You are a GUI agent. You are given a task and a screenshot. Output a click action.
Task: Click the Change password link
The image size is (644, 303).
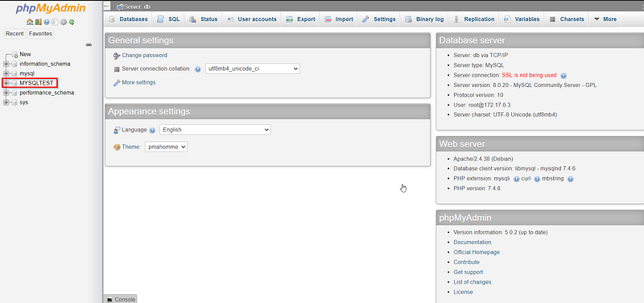click(x=145, y=55)
